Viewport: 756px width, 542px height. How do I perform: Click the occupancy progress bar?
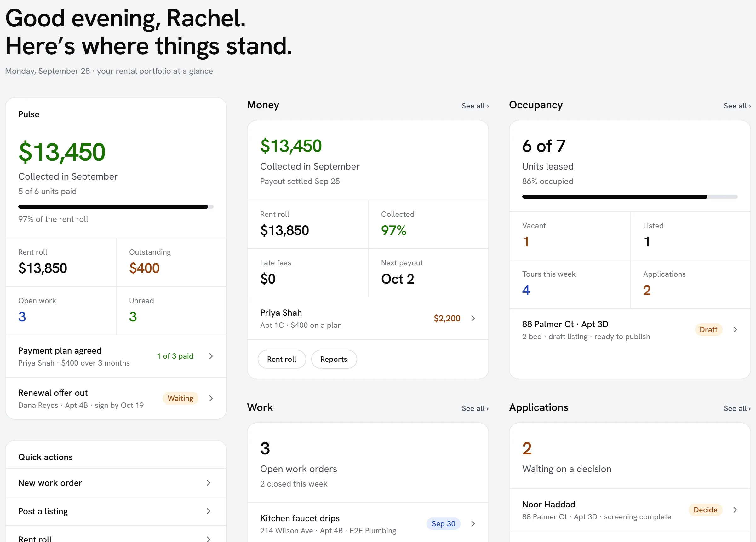(630, 197)
